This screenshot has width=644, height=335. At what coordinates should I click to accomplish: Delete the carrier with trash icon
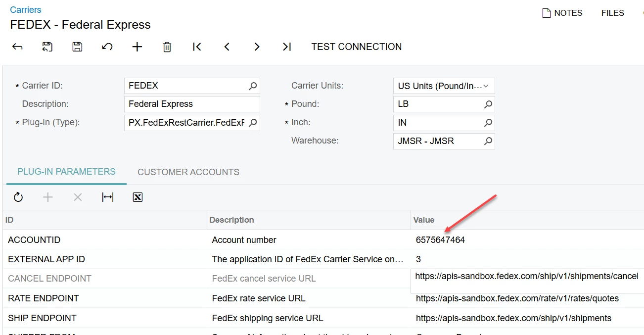point(167,47)
